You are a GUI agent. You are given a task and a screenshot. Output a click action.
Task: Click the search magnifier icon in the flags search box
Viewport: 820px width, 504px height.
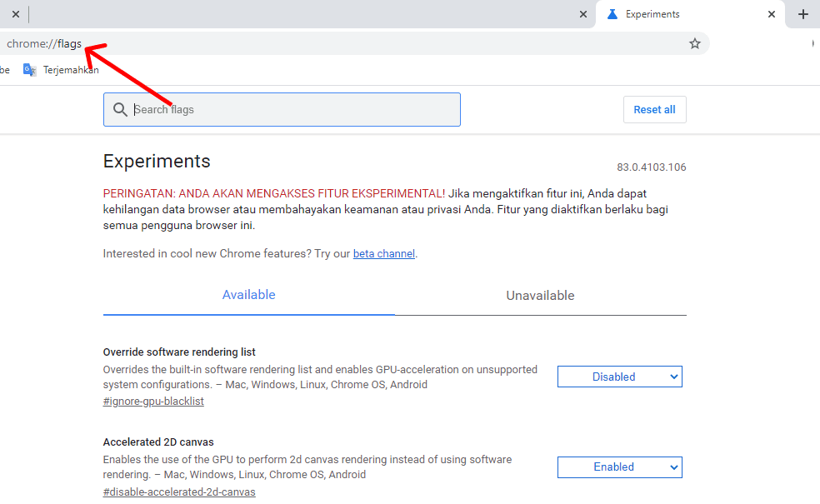pos(121,109)
